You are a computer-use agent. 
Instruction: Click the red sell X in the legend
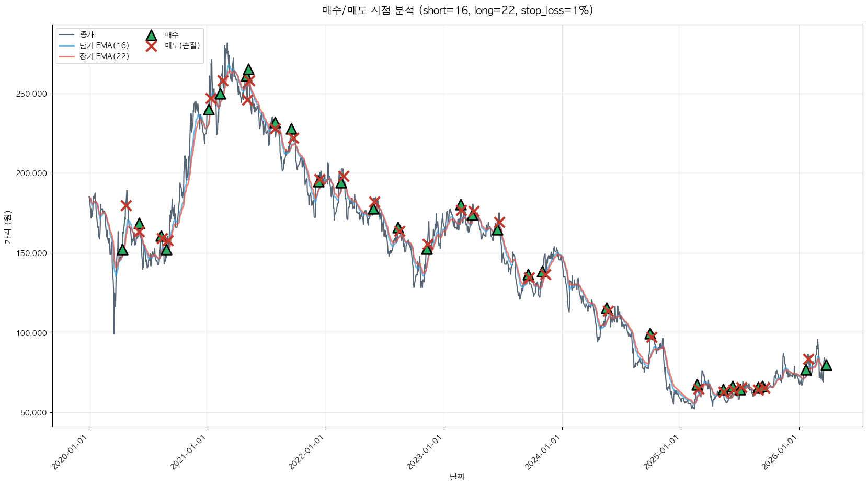click(x=151, y=46)
